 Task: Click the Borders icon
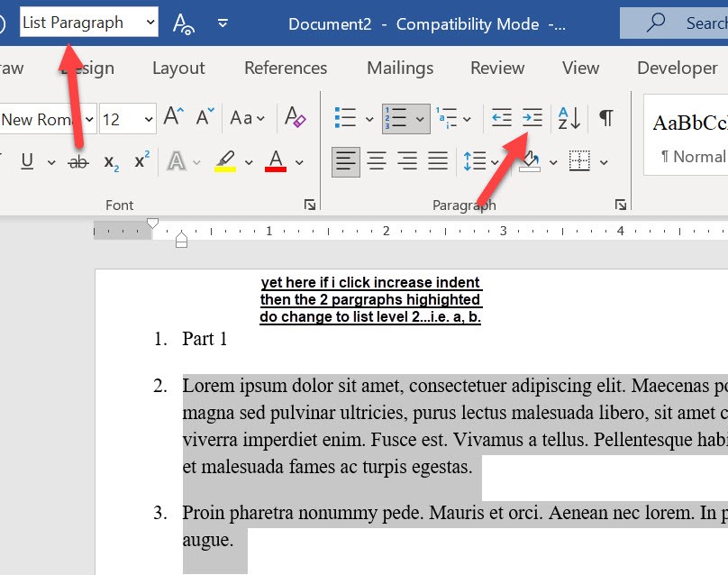pyautogui.click(x=579, y=161)
